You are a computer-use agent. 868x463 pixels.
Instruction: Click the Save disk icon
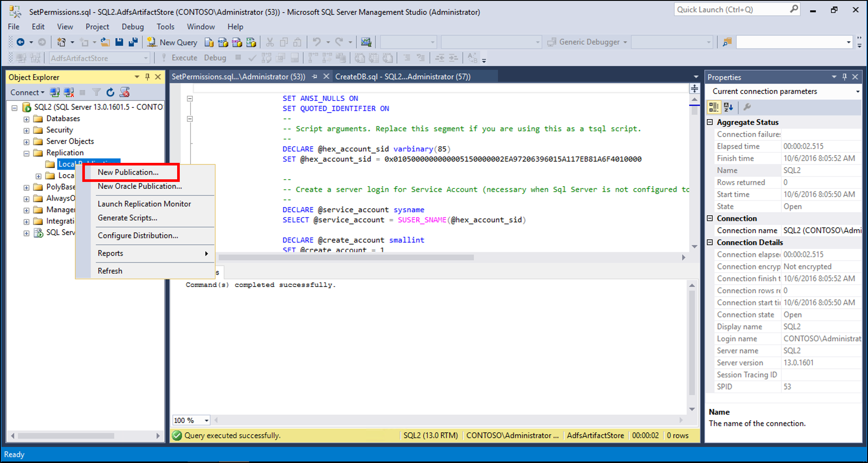[x=119, y=42]
